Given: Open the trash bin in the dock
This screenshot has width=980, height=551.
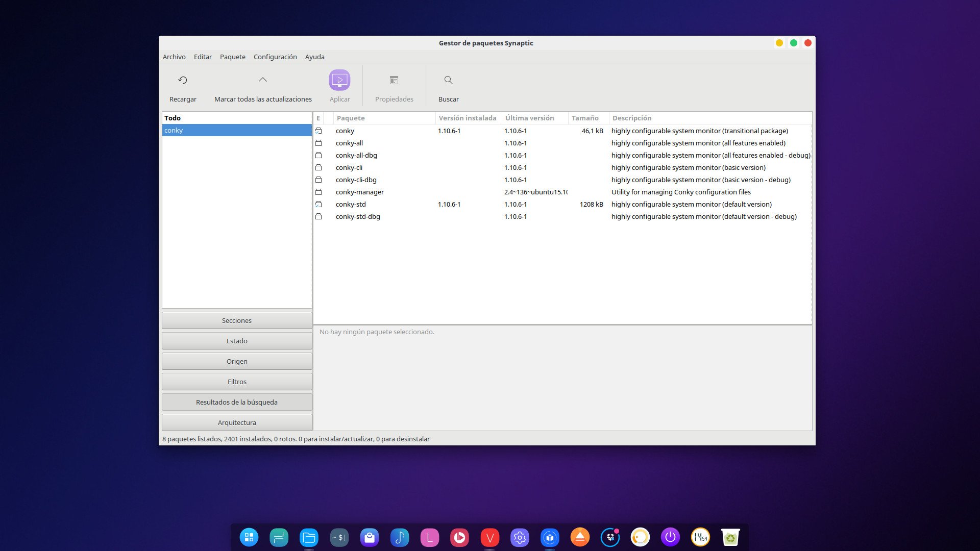Looking at the screenshot, I should click(730, 537).
